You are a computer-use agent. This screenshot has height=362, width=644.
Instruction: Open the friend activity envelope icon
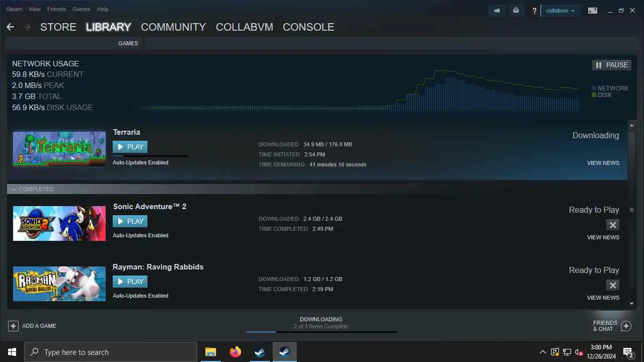pyautogui.click(x=516, y=11)
